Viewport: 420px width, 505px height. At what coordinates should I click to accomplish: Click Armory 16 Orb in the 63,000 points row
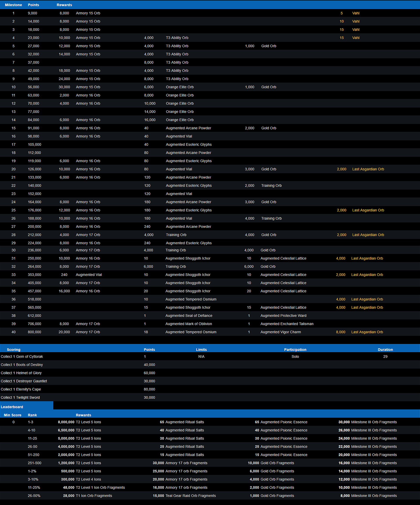tap(88, 95)
